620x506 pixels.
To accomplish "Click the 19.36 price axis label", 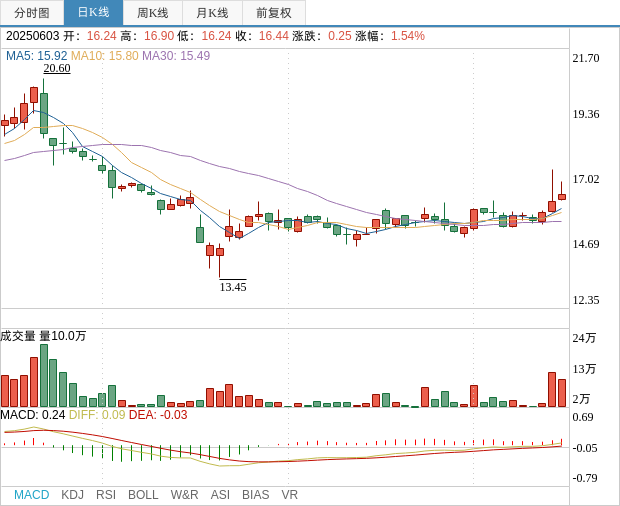I will (586, 114).
